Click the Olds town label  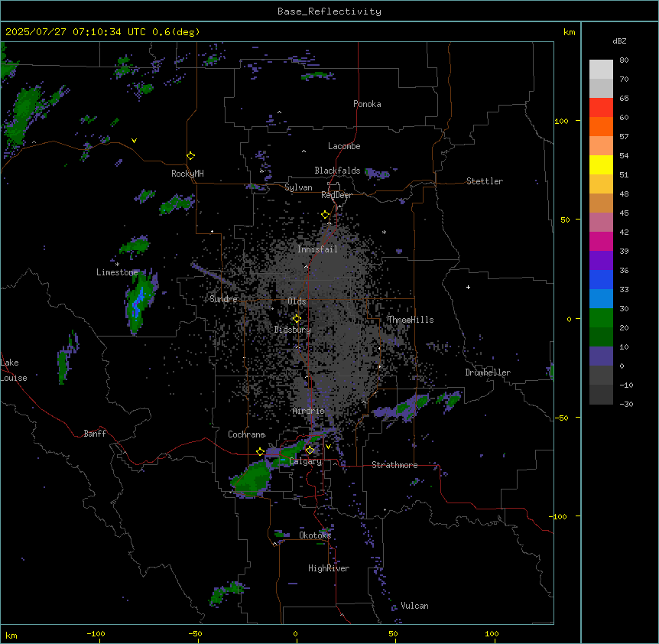click(x=297, y=301)
